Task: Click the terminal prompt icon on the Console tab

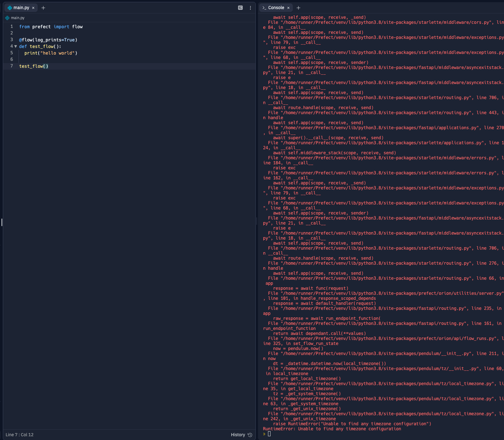Action: (265, 8)
